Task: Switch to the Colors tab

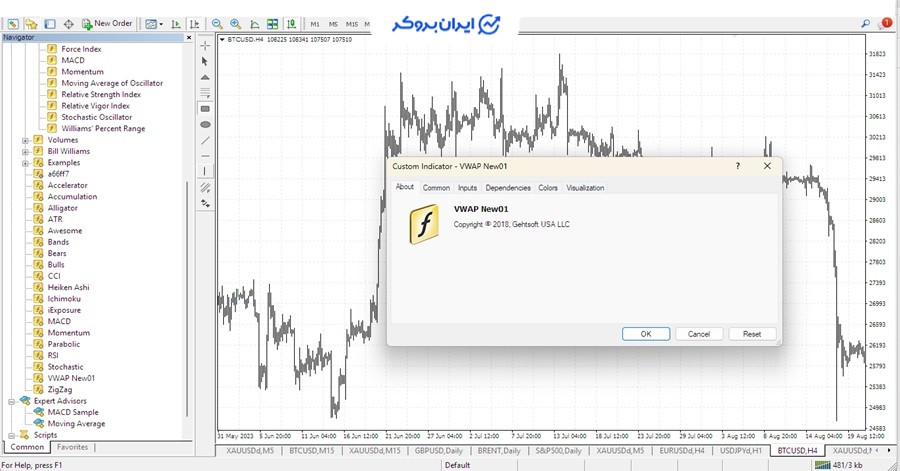Action: pyautogui.click(x=548, y=188)
